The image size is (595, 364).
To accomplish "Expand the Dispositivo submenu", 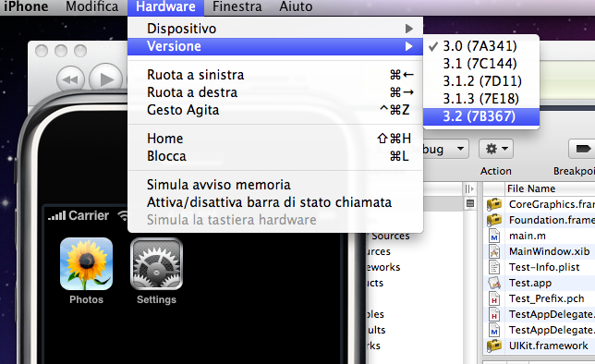I will coord(275,29).
